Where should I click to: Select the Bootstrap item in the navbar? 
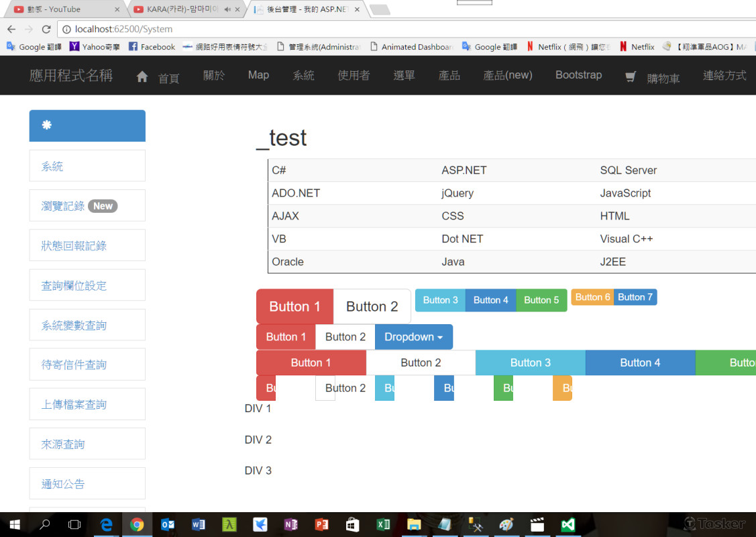(x=578, y=75)
